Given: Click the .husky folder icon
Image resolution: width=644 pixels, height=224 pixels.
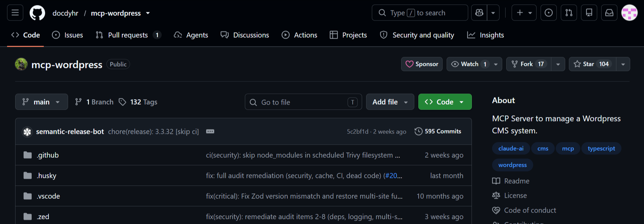Looking at the screenshot, I should [28, 176].
